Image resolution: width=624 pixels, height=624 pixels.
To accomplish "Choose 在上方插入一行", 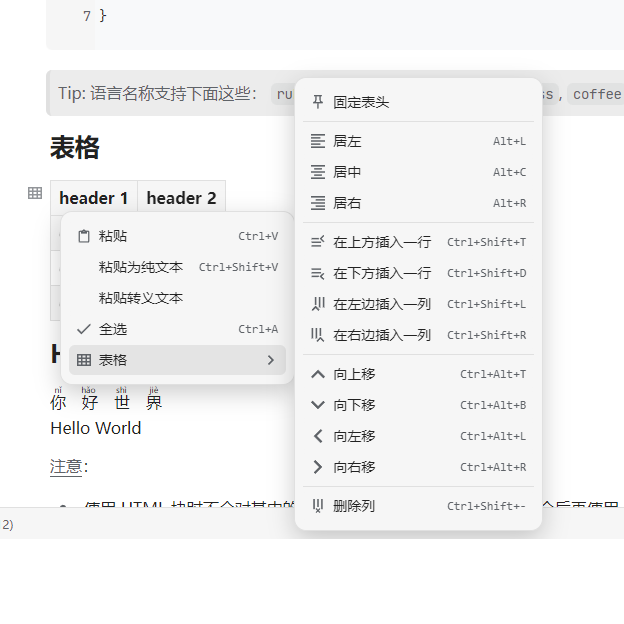I will (x=418, y=242).
